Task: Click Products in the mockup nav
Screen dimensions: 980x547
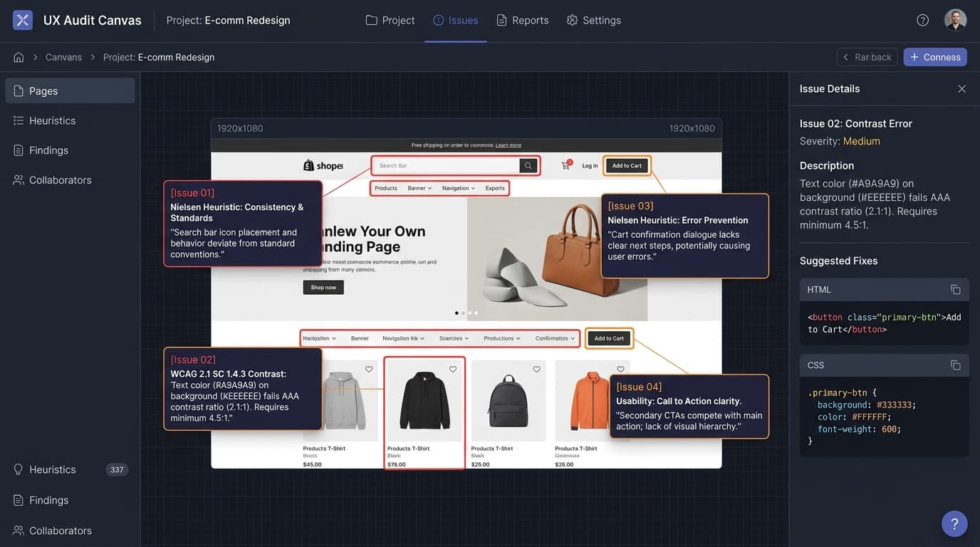Action: tap(386, 189)
